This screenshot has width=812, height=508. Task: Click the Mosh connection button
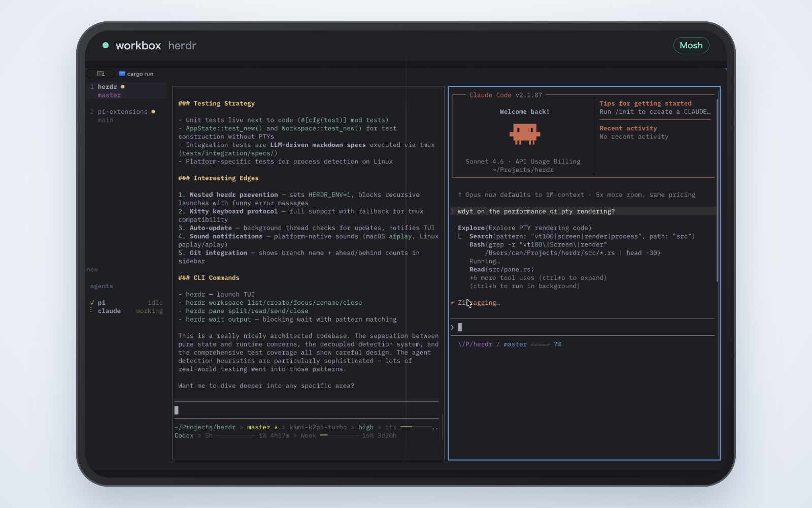pos(691,45)
